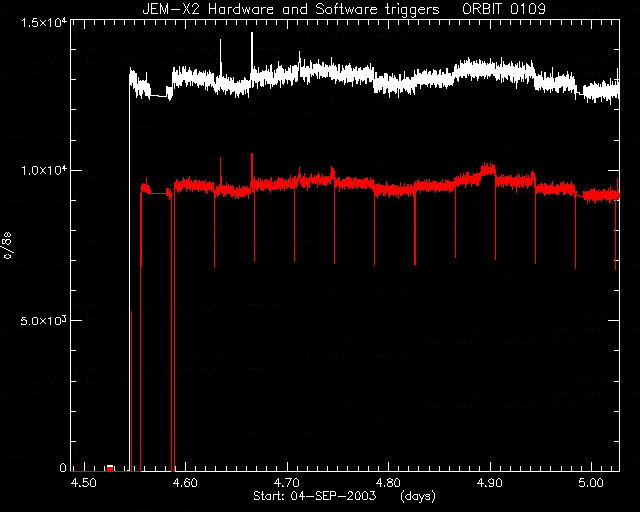This screenshot has height=512, width=640.
Task: Click the 5.0×10³ y-axis tick label
Action: point(44,320)
